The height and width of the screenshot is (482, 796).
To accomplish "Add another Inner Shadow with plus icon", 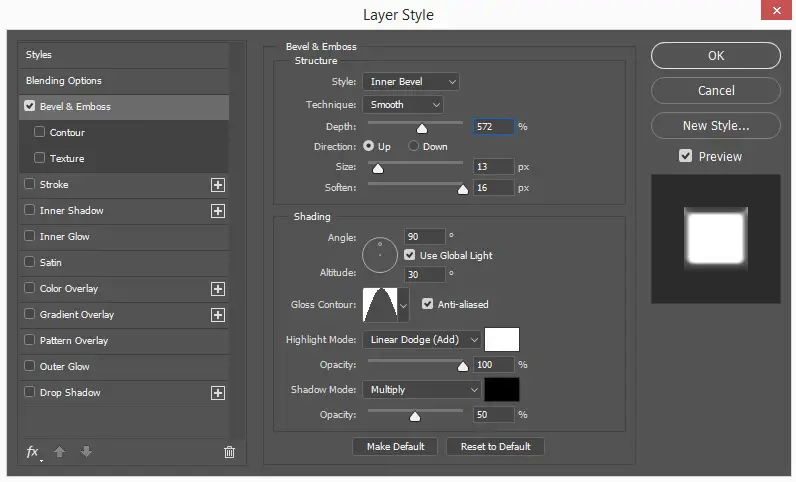I will click(218, 211).
